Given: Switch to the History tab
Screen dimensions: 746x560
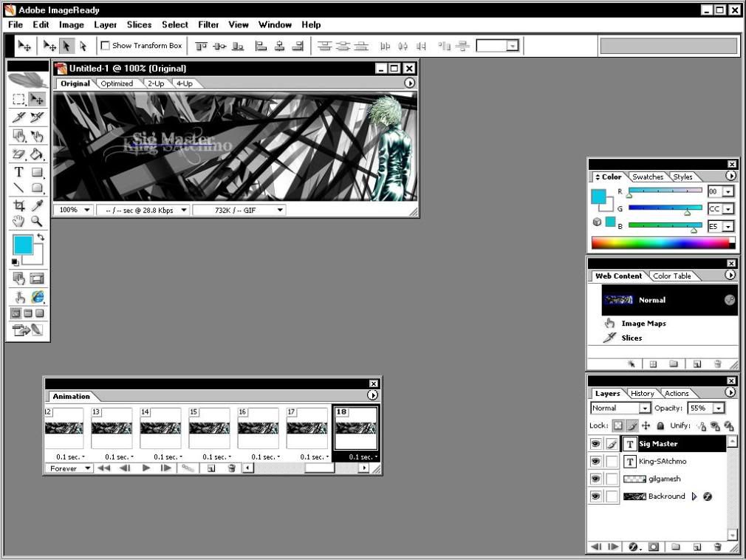Looking at the screenshot, I should pyautogui.click(x=643, y=394).
